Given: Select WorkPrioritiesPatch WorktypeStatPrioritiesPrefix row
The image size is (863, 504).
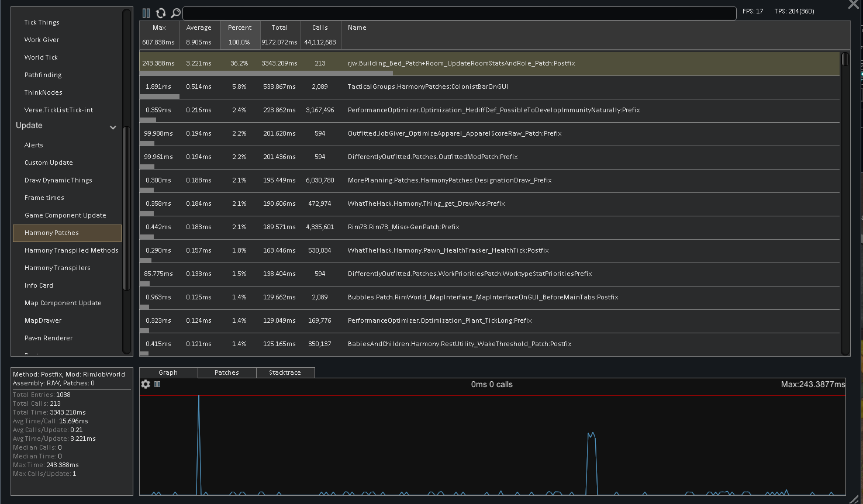Looking at the screenshot, I should point(489,274).
